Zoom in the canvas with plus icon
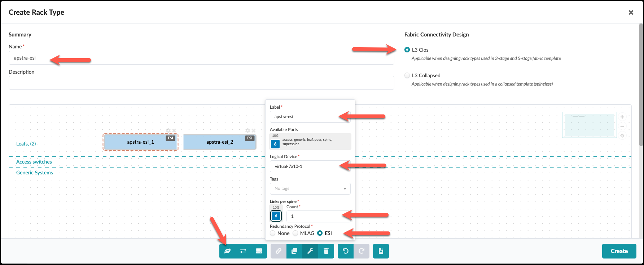Screen dimensions: 644x265 coord(622,117)
